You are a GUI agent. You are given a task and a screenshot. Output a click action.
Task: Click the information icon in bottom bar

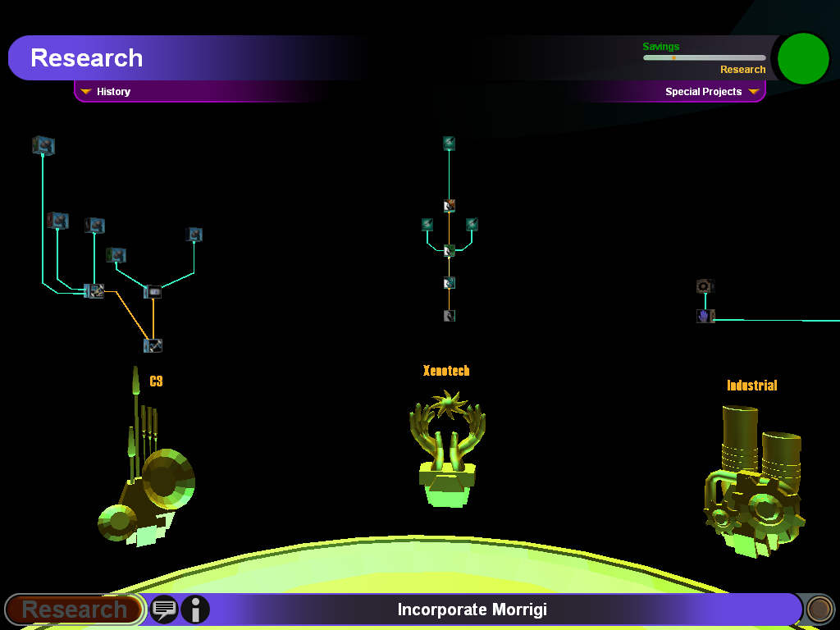tap(195, 609)
